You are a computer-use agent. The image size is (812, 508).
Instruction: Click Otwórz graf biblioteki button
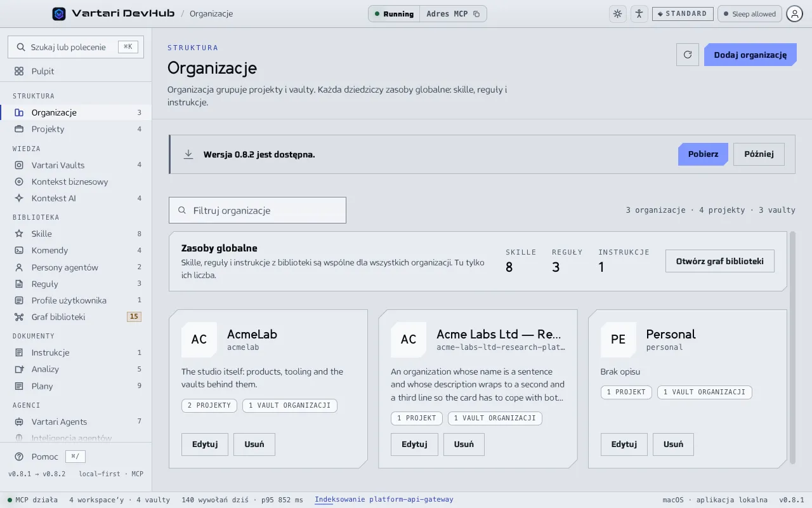[720, 261]
